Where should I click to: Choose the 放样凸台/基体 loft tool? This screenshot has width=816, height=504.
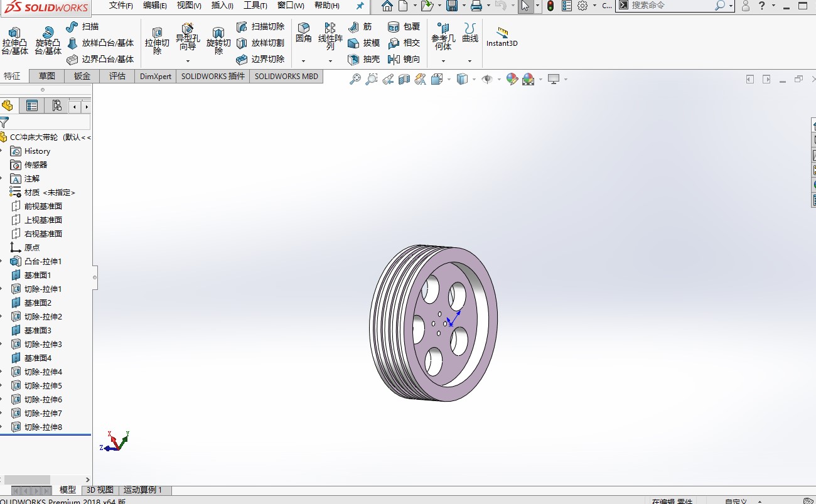[100, 43]
